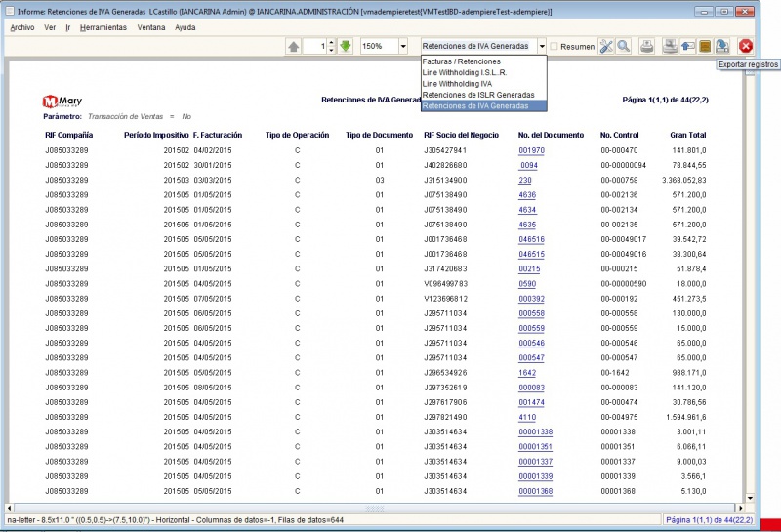This screenshot has height=532, width=781.
Task: Decrease page number with spinner down
Action: (x=331, y=50)
